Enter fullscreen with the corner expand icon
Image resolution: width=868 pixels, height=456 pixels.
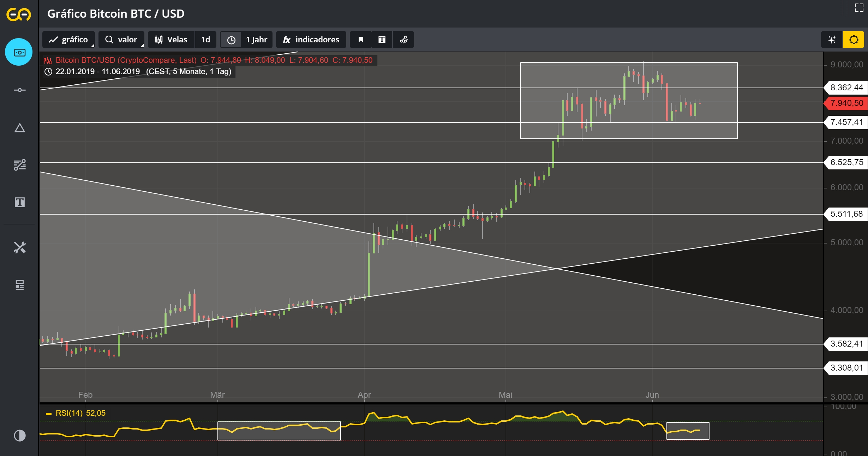coord(859,8)
